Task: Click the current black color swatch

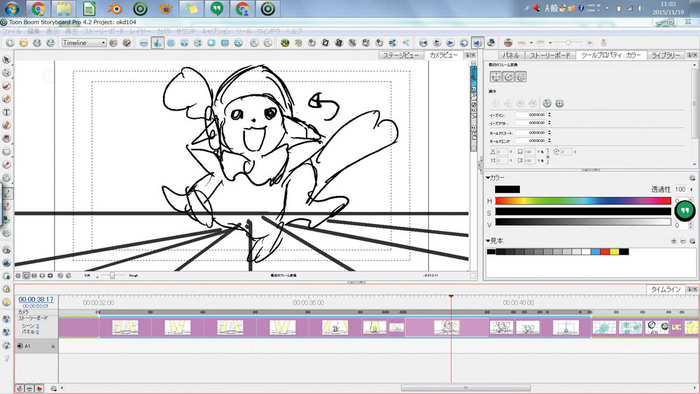Action: pyautogui.click(x=507, y=189)
